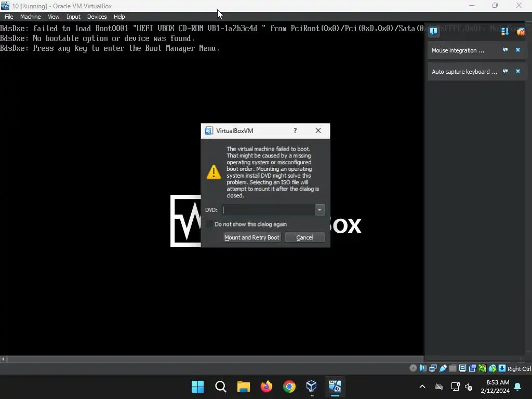Click the display status icon

pyautogui.click(x=462, y=368)
